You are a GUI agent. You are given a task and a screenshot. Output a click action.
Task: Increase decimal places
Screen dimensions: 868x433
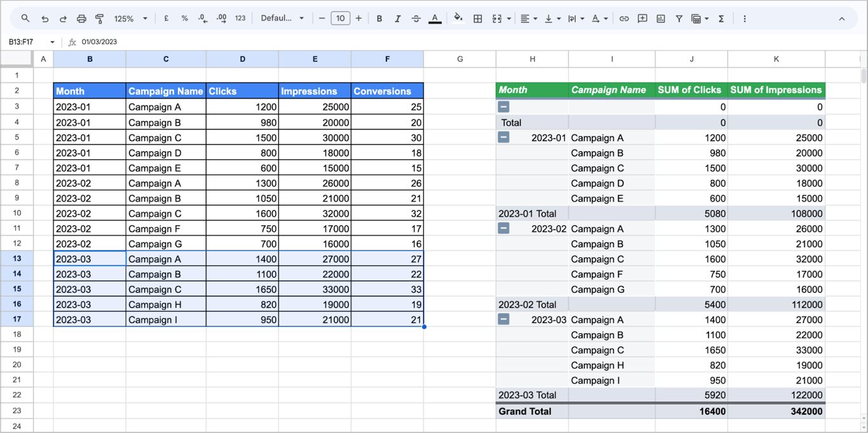click(x=221, y=18)
